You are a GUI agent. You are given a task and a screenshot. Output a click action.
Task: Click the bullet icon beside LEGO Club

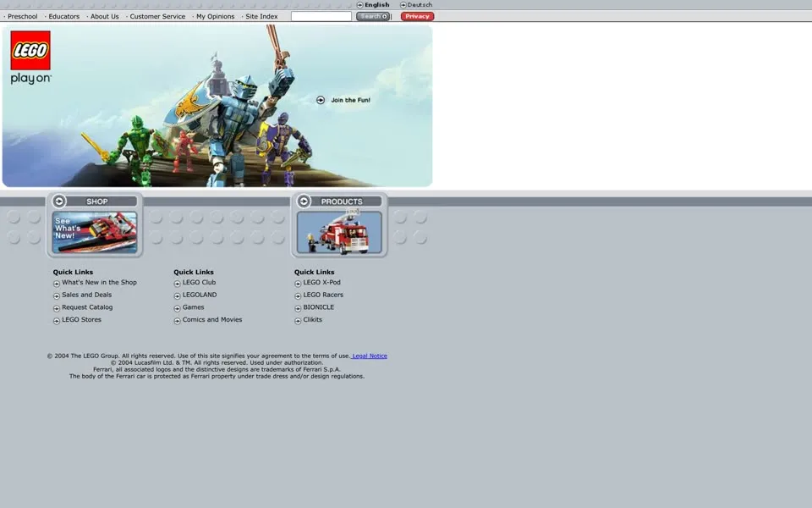[177, 284]
